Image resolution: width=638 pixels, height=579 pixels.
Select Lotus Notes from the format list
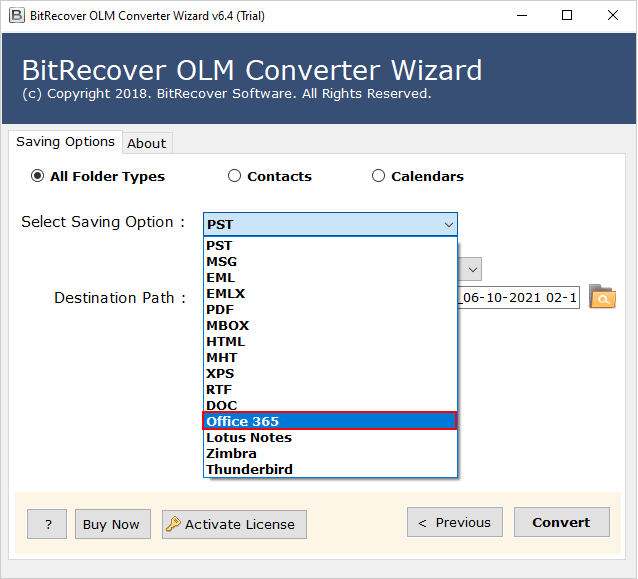click(x=330, y=437)
